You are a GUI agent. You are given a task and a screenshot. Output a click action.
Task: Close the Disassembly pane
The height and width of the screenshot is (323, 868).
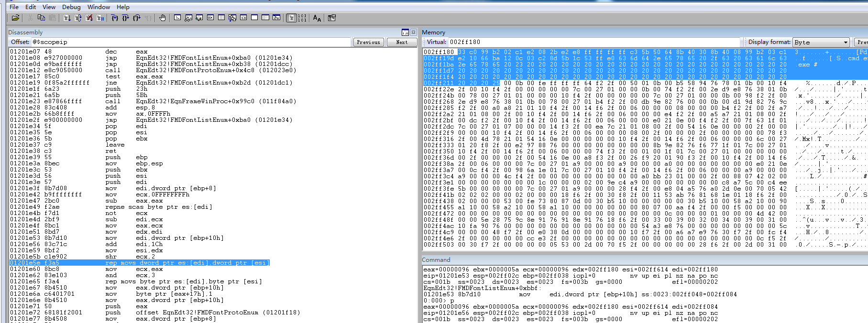[414, 32]
